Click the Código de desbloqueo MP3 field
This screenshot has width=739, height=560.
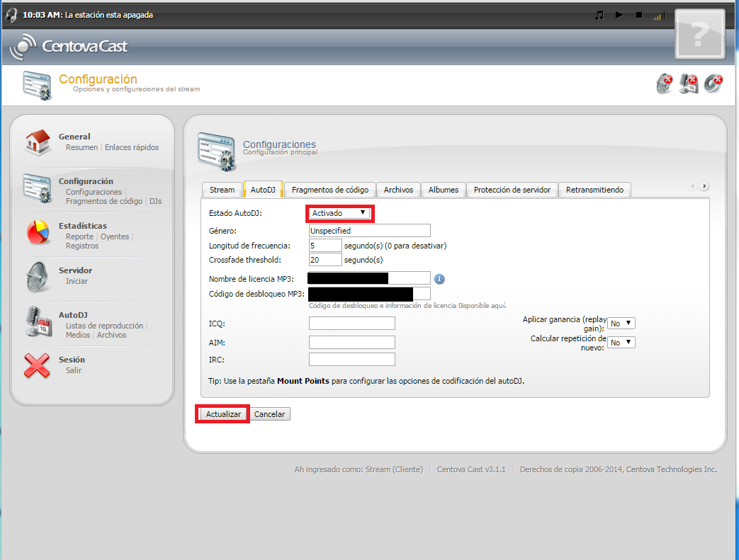369,294
